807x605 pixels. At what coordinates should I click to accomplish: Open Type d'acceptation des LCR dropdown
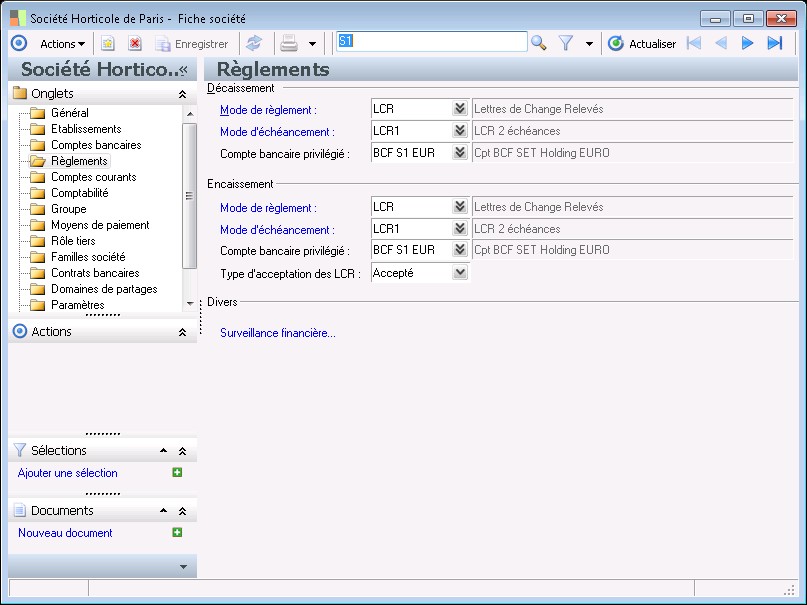[459, 272]
